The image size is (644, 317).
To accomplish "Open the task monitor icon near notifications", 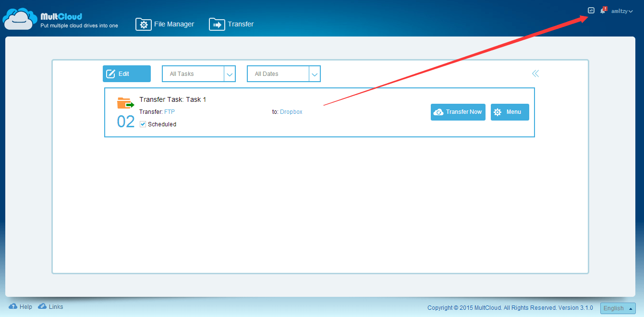I will point(591,10).
